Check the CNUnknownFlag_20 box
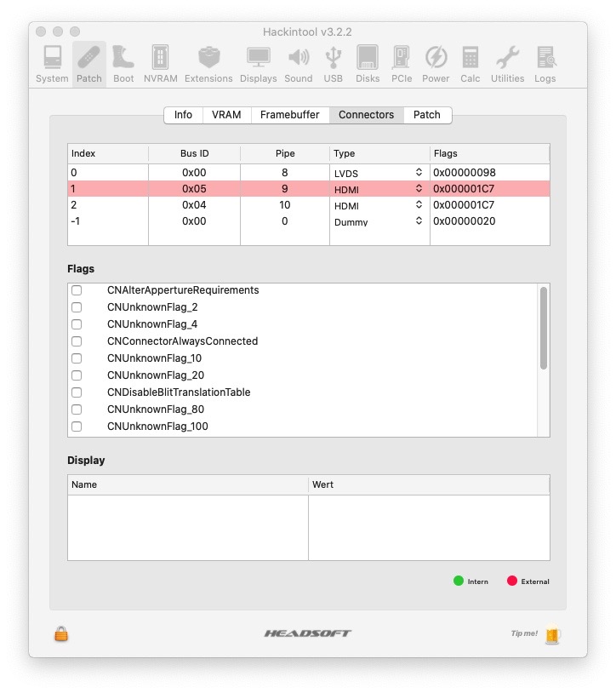 pos(77,375)
